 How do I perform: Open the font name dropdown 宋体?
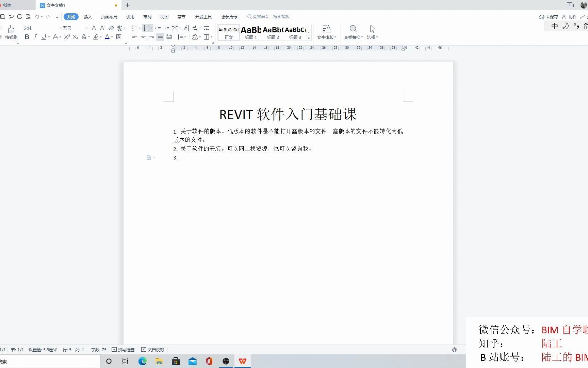tap(60, 28)
